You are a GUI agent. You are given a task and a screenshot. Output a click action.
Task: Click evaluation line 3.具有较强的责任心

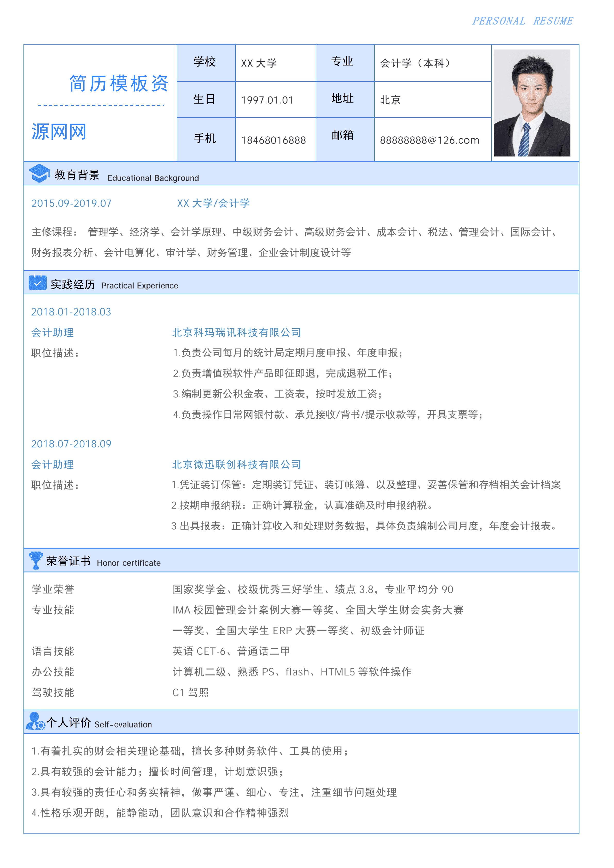point(214,792)
